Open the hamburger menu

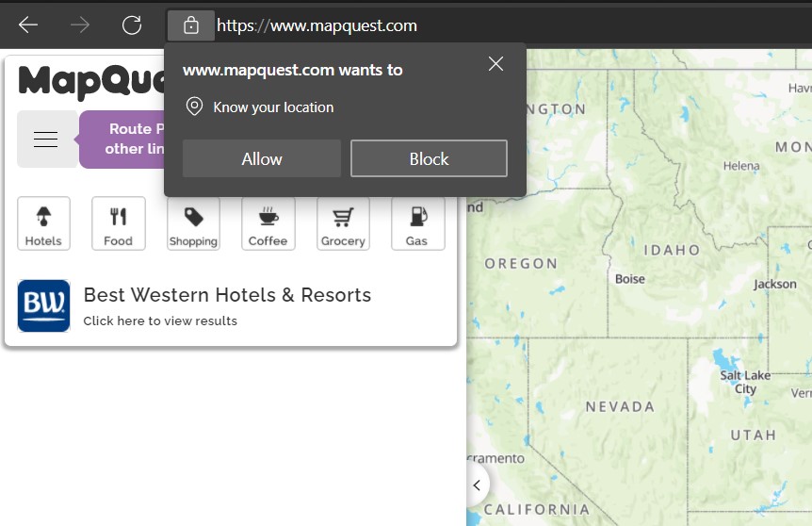click(46, 140)
